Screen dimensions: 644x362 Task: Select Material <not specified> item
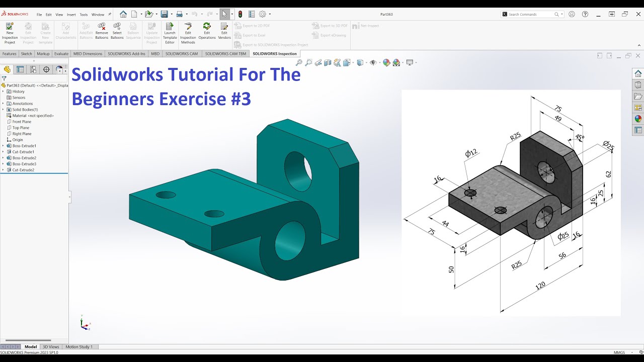(30, 116)
